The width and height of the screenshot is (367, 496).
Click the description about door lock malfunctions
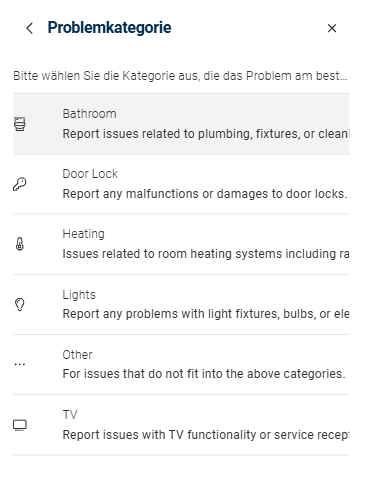coord(205,194)
